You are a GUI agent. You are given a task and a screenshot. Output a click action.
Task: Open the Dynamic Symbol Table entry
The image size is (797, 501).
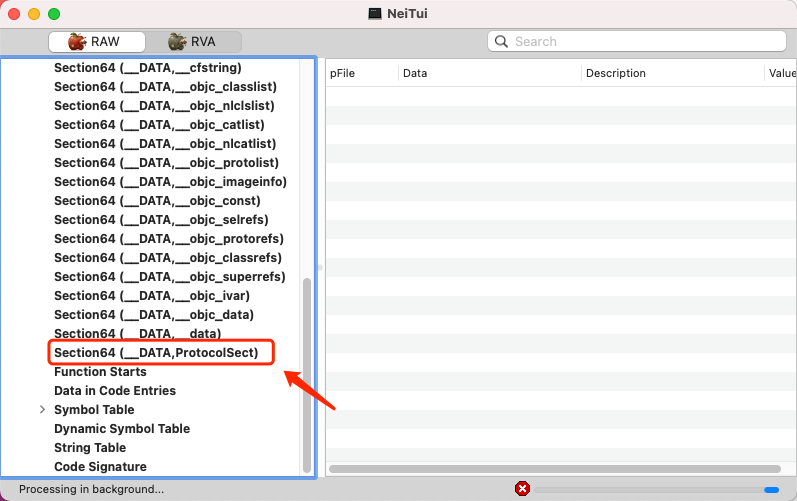pyautogui.click(x=122, y=428)
